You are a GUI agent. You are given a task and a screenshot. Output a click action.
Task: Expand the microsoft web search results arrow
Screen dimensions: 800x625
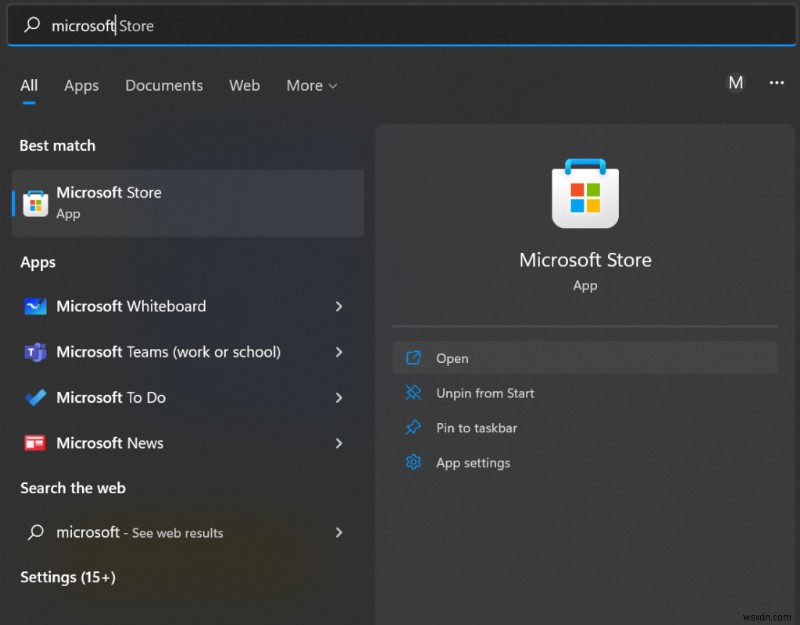[339, 533]
